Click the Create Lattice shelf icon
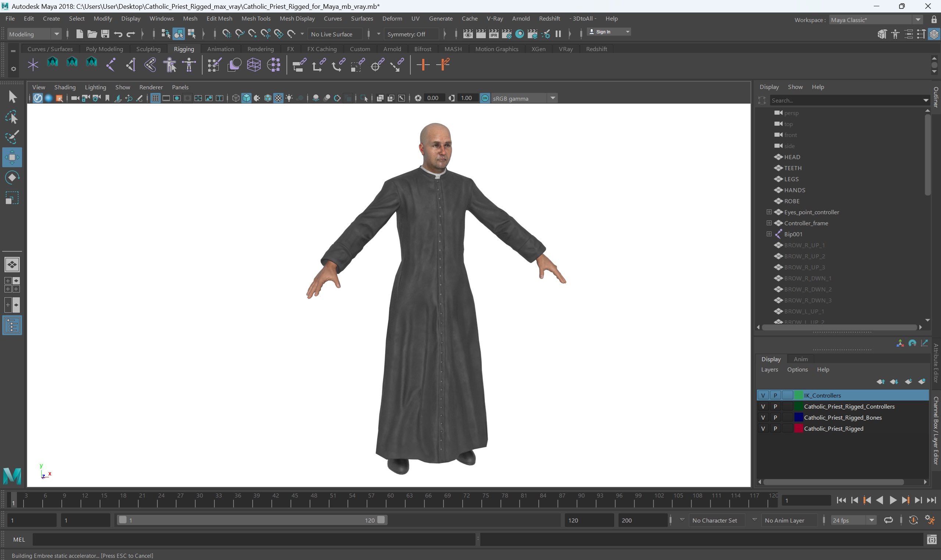The image size is (941, 560). point(254,65)
